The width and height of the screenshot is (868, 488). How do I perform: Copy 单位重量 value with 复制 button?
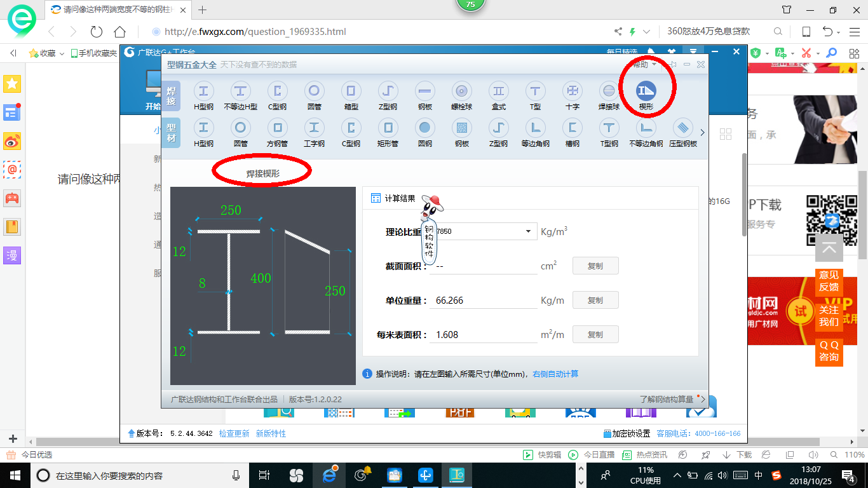pos(595,300)
